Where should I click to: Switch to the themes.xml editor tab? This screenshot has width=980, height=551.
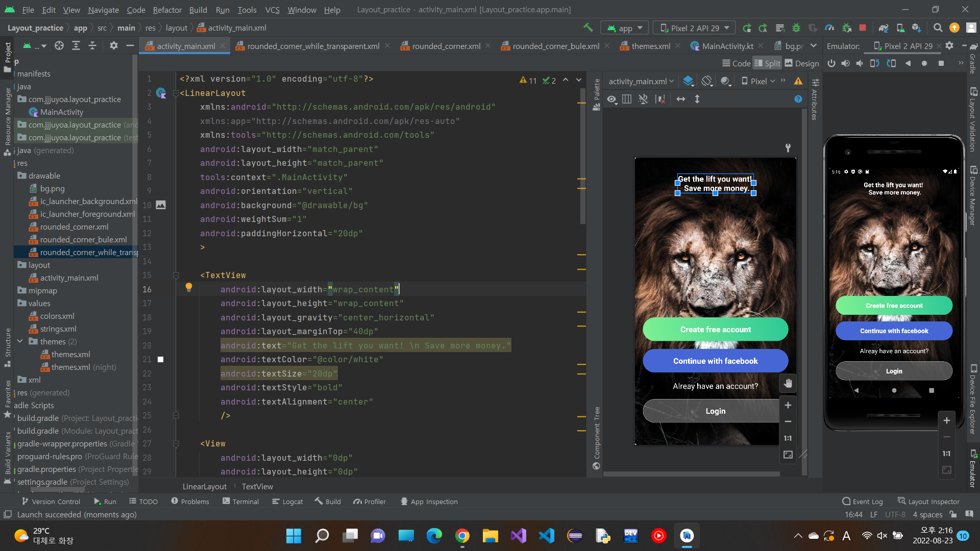(650, 46)
